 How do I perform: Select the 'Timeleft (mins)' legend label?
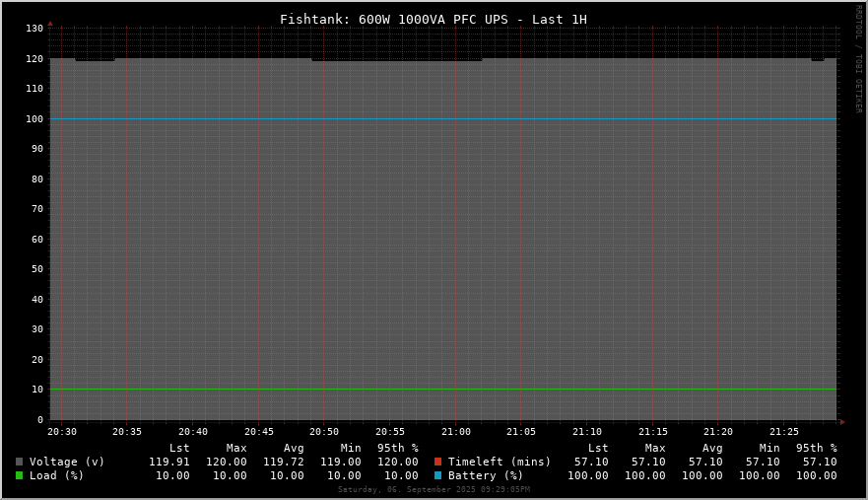pos(500,462)
